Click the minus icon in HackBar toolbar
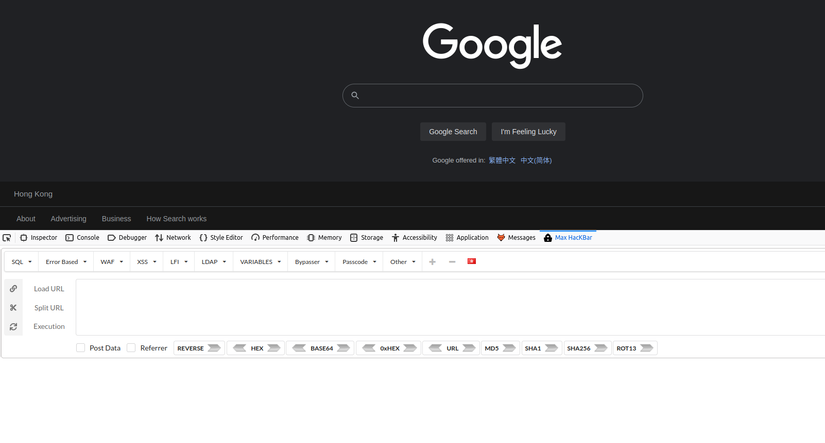The image size is (825, 443). click(452, 261)
